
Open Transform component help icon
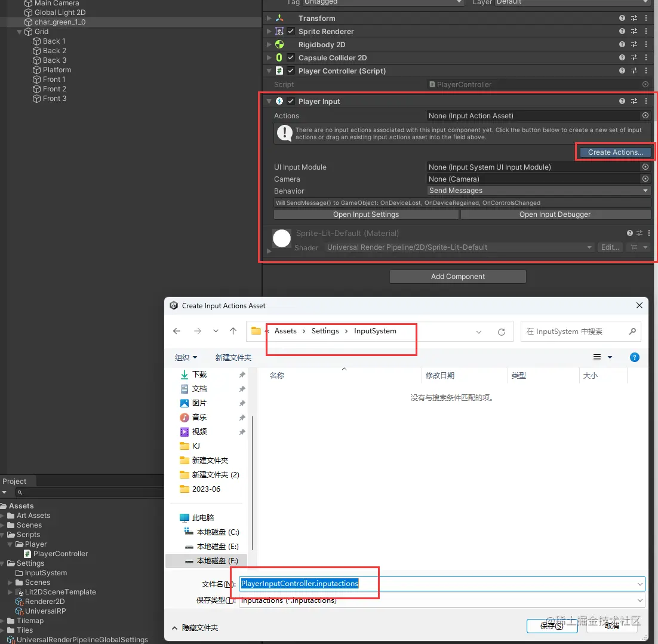click(622, 18)
